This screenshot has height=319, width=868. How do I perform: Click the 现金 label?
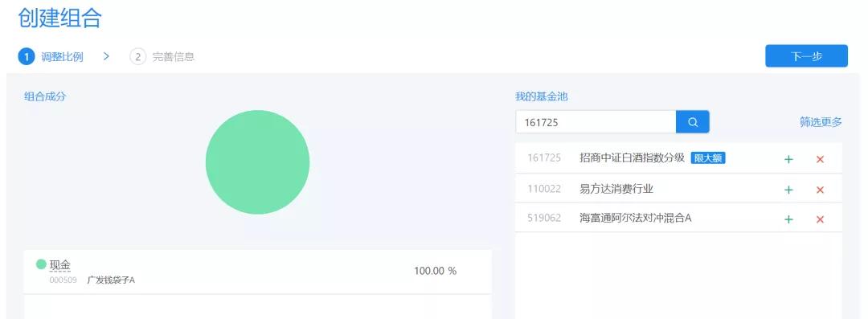click(x=60, y=264)
